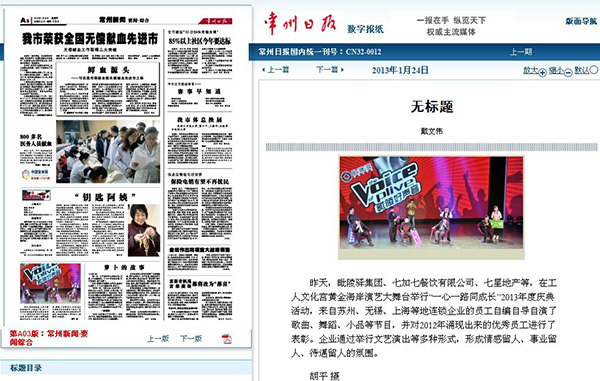The image size is (600, 381).
Task: Open the PDF download icon
Action: (x=227, y=339)
